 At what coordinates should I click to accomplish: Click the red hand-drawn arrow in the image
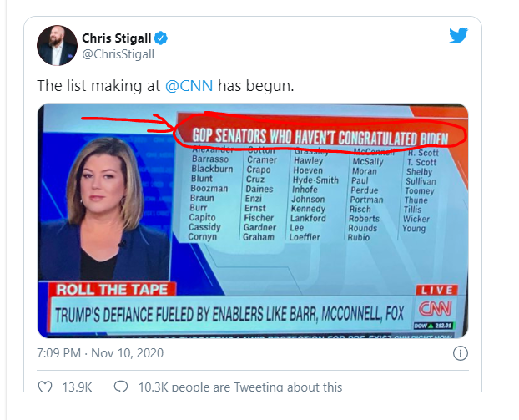click(x=125, y=123)
